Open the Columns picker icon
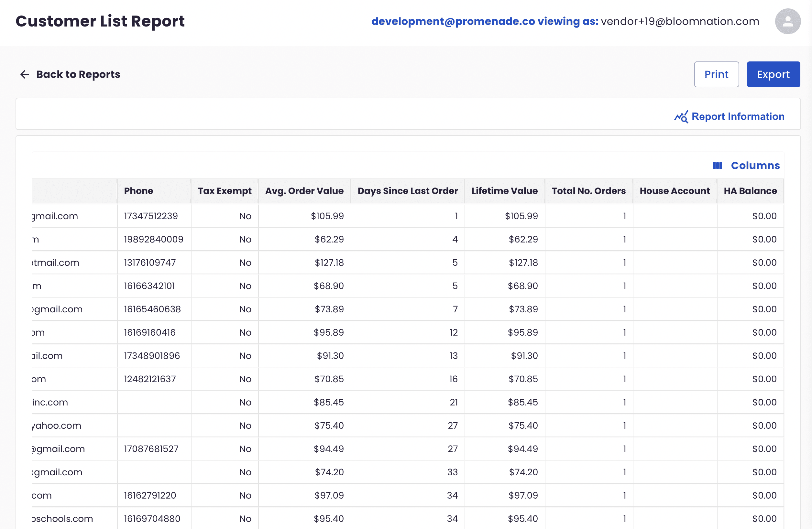 [718, 166]
